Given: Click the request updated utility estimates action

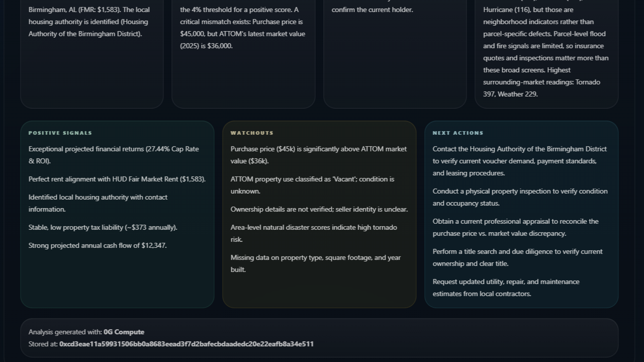Looking at the screenshot, I should pos(506,288).
